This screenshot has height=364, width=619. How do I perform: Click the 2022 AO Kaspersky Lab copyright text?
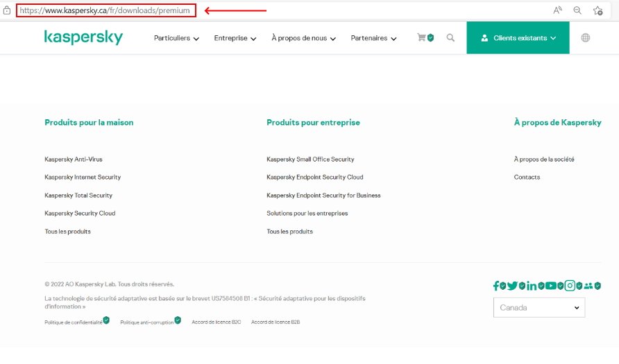pos(110,284)
